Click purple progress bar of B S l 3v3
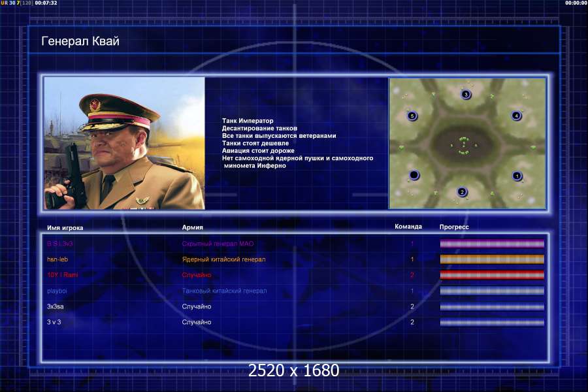The width and height of the screenshot is (588, 392). (492, 244)
